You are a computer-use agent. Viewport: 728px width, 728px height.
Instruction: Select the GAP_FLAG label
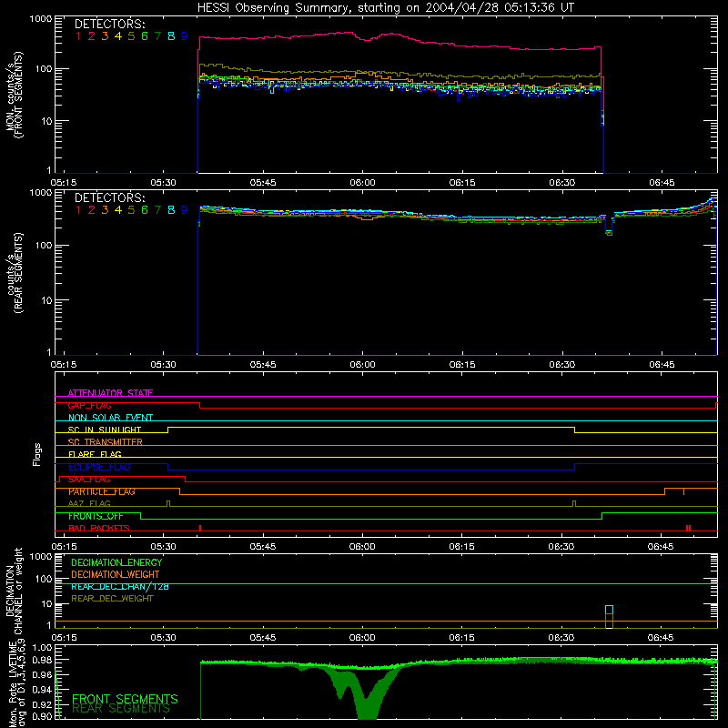(x=89, y=405)
